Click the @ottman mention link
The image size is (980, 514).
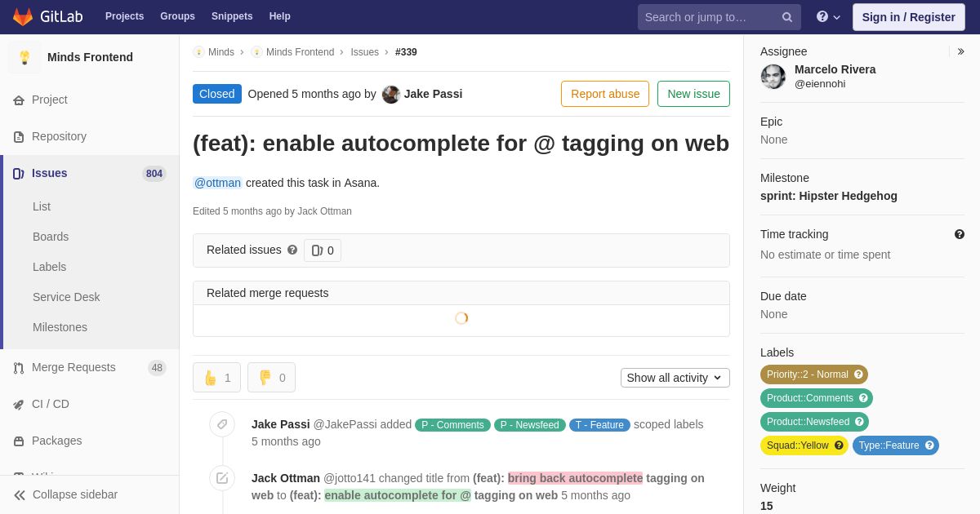[x=217, y=183]
